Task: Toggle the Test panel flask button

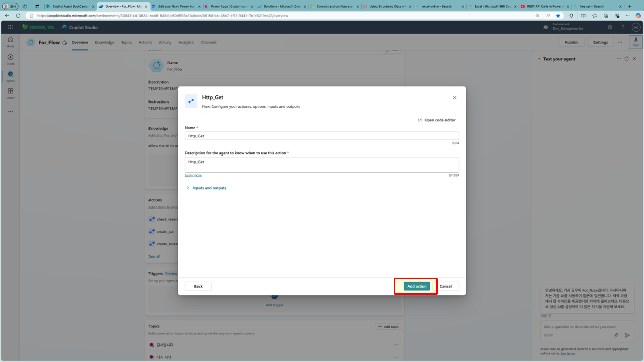Action: click(636, 42)
